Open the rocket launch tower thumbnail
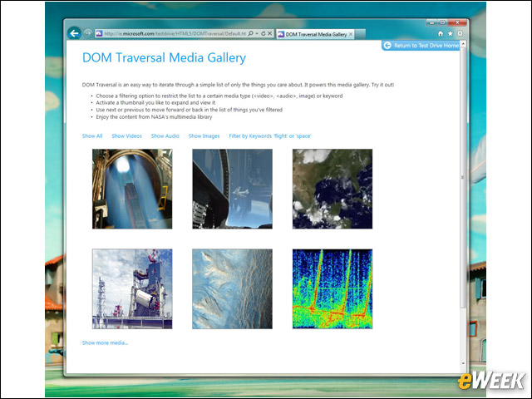 132,288
